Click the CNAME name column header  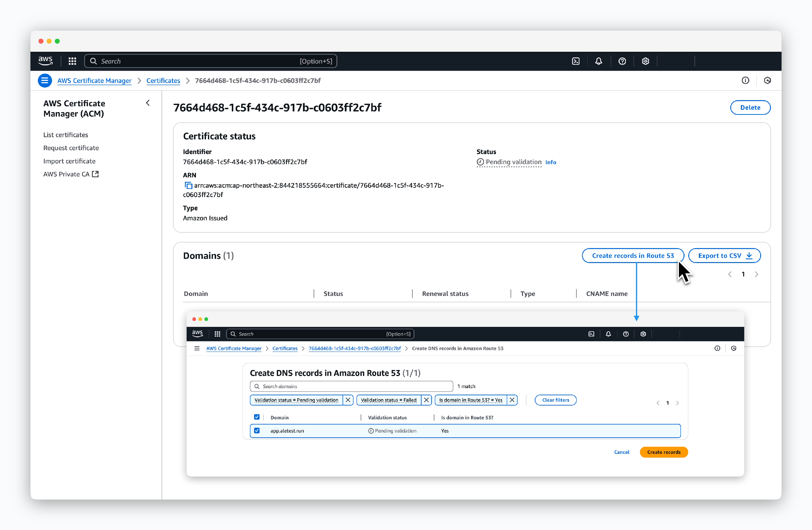(x=607, y=294)
